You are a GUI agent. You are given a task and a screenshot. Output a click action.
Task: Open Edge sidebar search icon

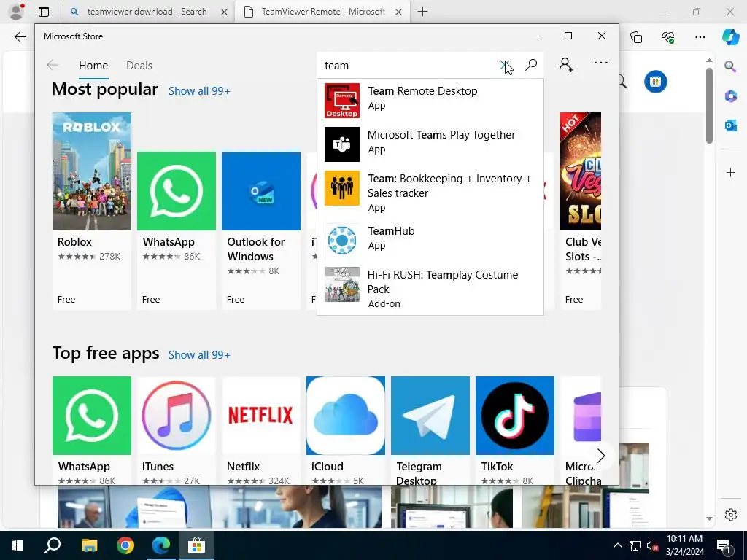tap(730, 66)
